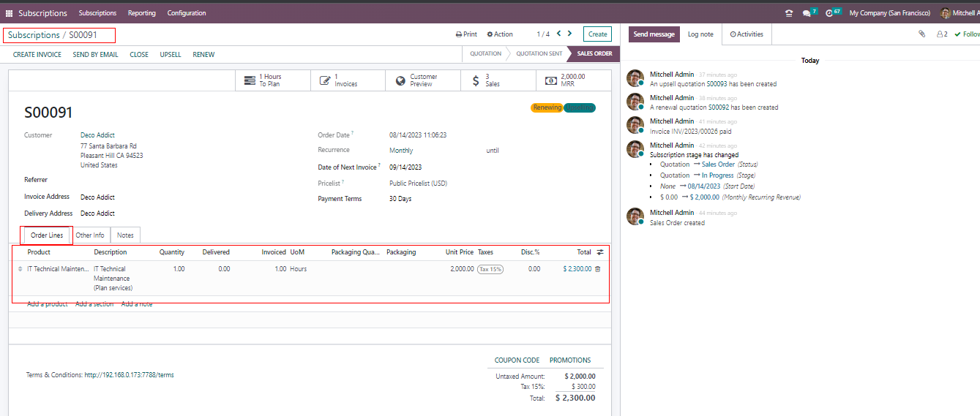Click the Tax 15% tag

pyautogui.click(x=490, y=269)
